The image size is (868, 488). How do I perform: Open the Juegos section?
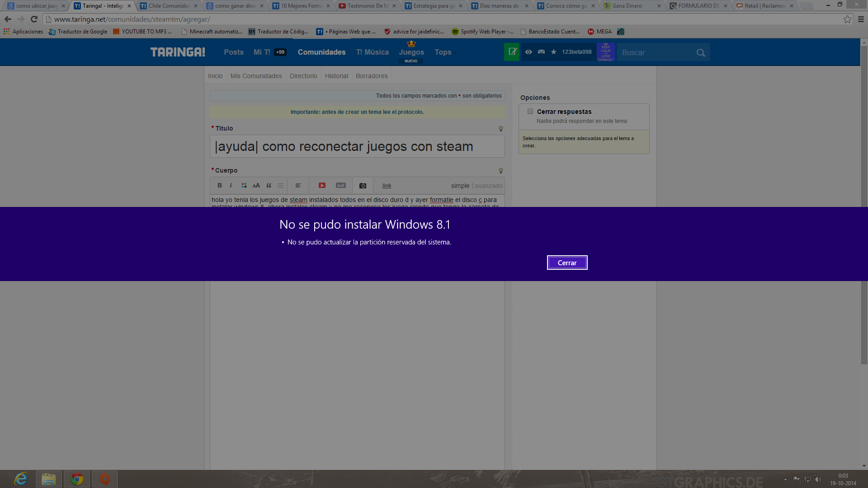[x=411, y=52]
